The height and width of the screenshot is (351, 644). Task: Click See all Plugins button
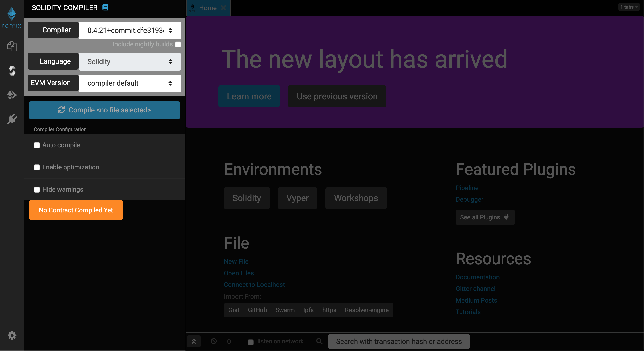pyautogui.click(x=485, y=217)
